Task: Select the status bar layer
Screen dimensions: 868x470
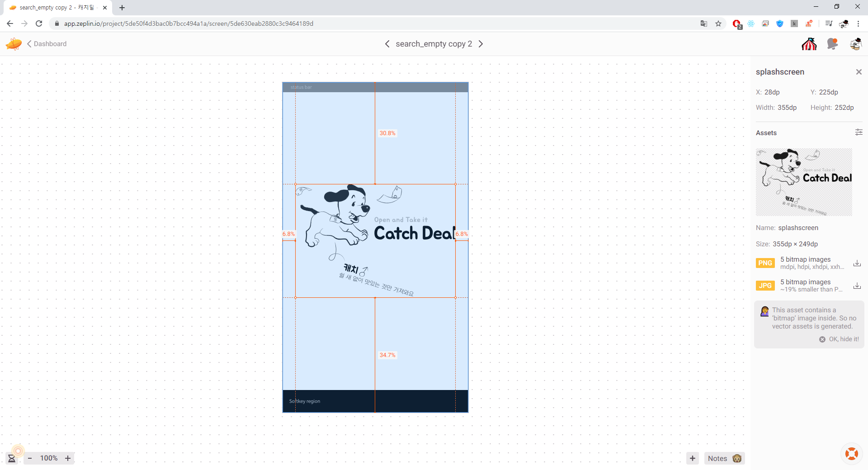Action: (x=375, y=87)
